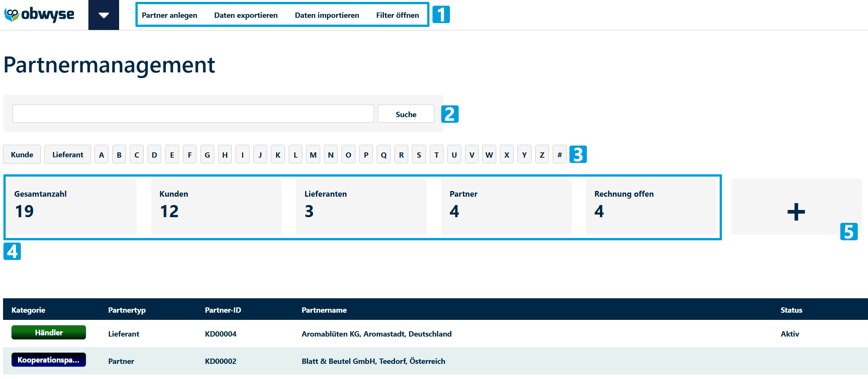
Task: Open the Aromablüten KG partner row
Action: point(376,334)
